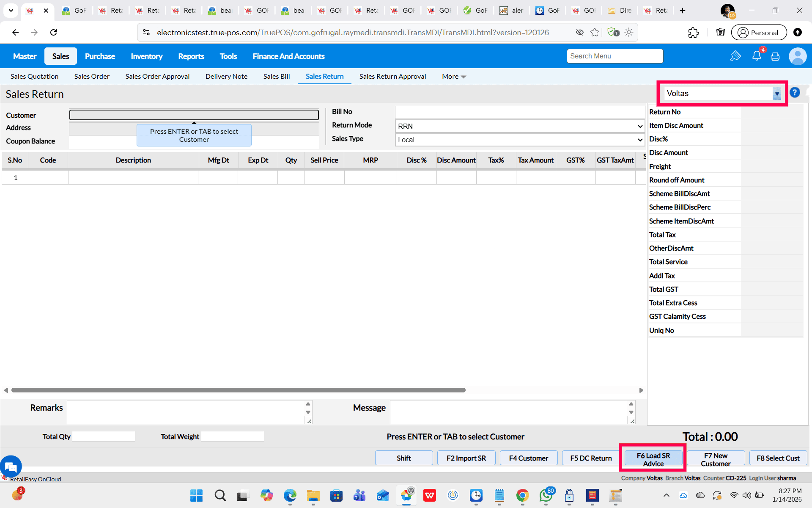Image resolution: width=812 pixels, height=508 pixels.
Task: Expand the Return Mode RRN dropdown
Action: pos(519,126)
